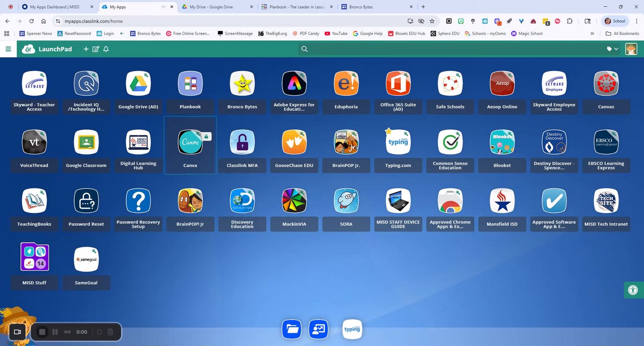The image size is (644, 346).
Task: Open Discovery Education app
Action: tap(242, 201)
